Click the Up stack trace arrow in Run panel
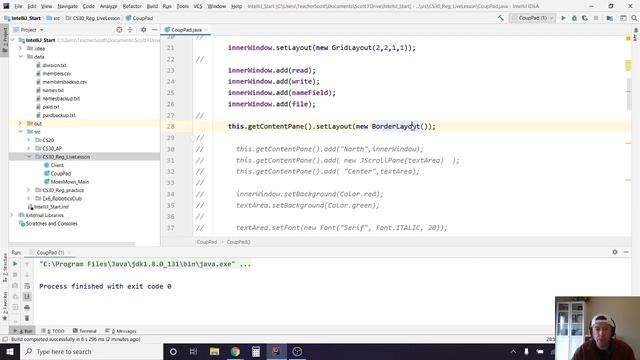 coord(27,264)
